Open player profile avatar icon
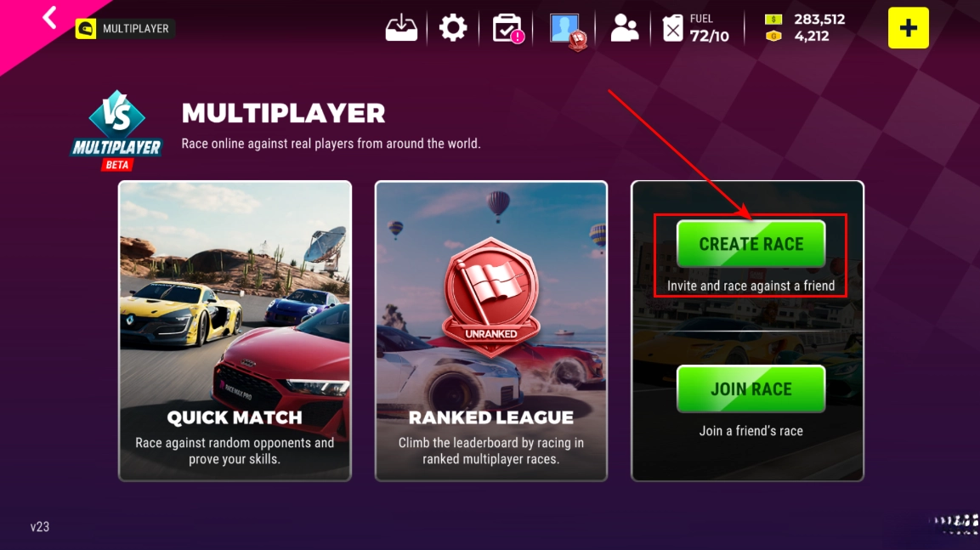 [x=568, y=30]
